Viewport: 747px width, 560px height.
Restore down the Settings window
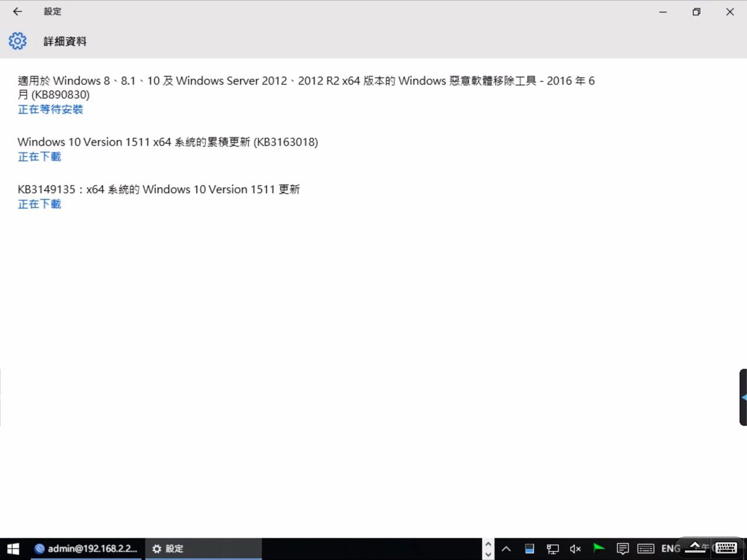(696, 12)
